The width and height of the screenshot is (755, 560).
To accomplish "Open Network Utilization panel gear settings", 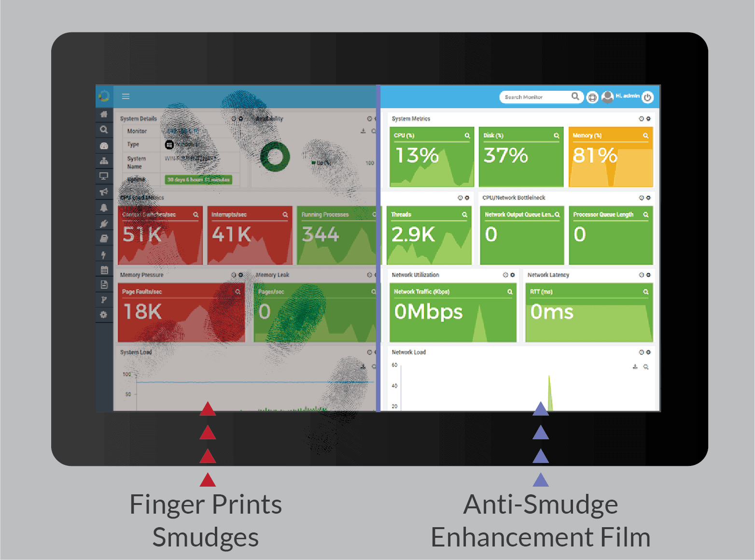I will coord(512,275).
